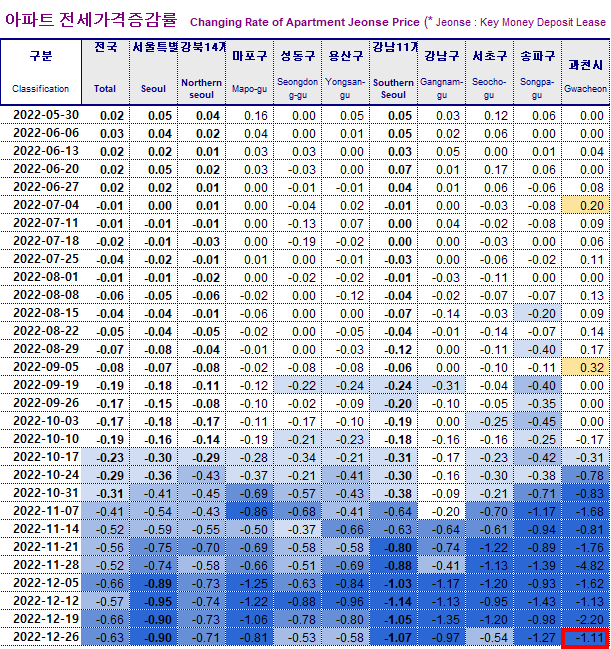Select Gwacheon value -1.68 on 2022-11-07
611x649 pixels.
coord(586,512)
